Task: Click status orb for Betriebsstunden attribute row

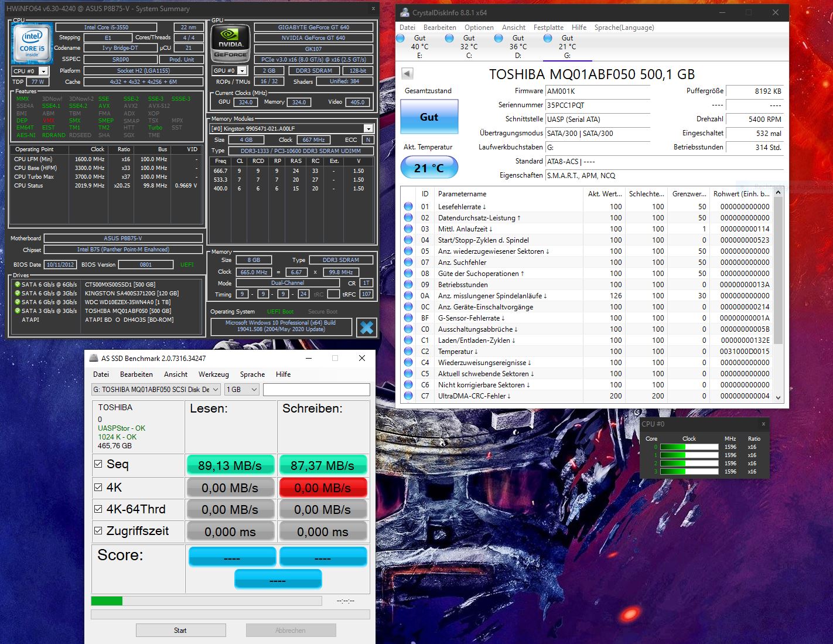Action: pos(408,284)
